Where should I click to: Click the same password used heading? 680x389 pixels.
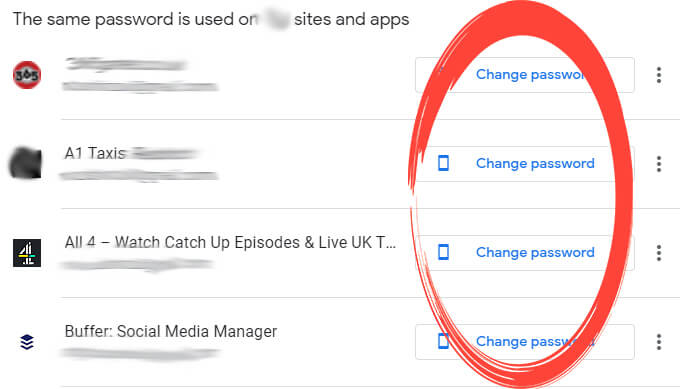[211, 20]
